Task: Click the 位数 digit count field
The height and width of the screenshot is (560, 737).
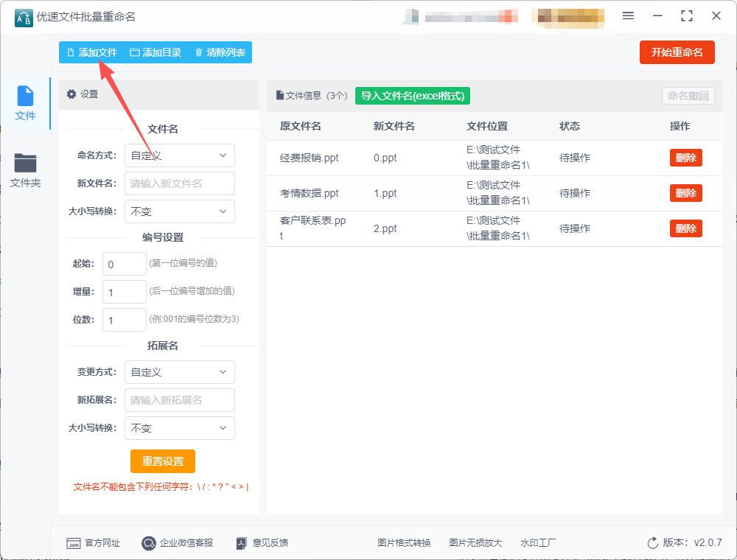Action: [125, 320]
